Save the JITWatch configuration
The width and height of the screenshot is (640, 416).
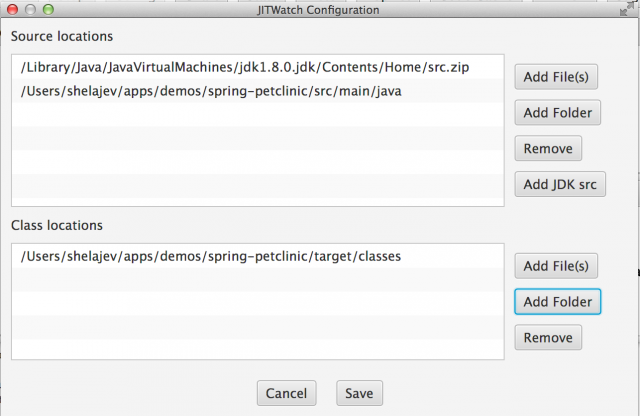click(x=359, y=393)
